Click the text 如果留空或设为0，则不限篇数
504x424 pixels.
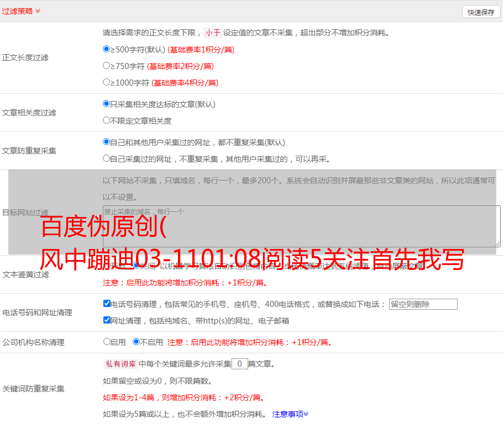click(158, 381)
